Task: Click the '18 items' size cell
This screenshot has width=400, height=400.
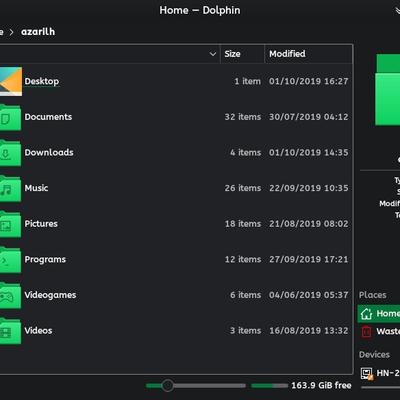Action: click(243, 224)
